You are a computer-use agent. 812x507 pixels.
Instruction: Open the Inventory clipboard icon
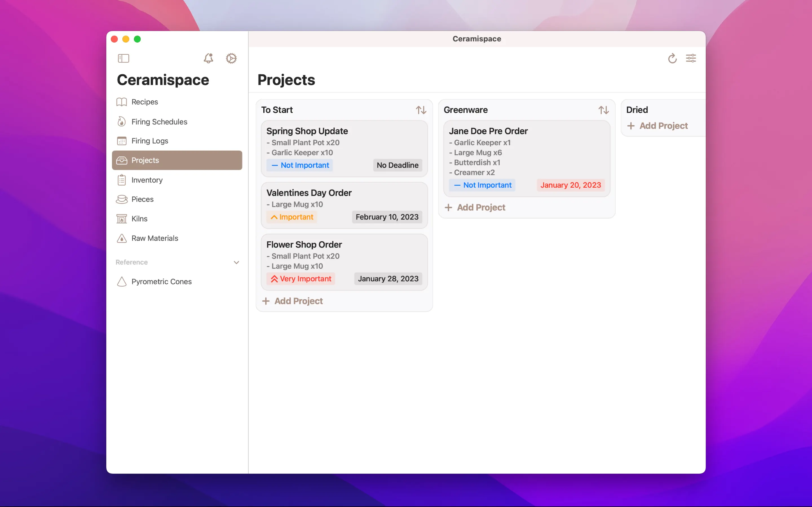(x=122, y=180)
